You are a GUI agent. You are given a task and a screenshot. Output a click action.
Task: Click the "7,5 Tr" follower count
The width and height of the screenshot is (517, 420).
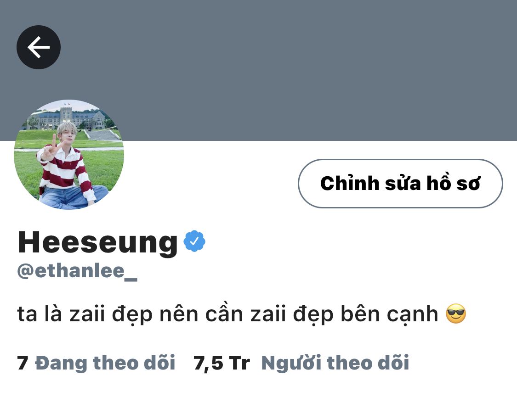222,364
